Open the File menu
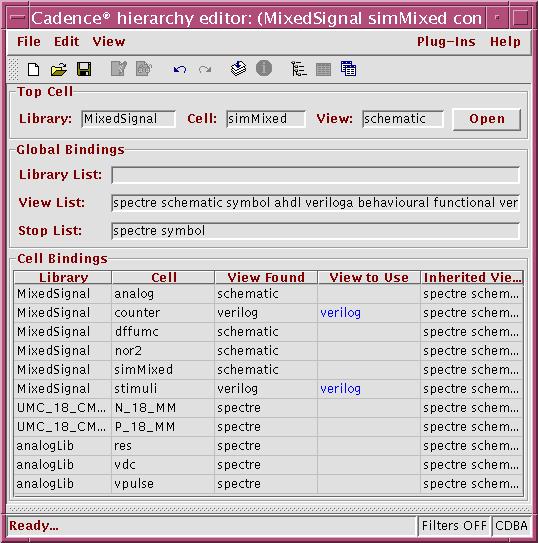Viewport: 538px width, 543px height. coord(29,42)
